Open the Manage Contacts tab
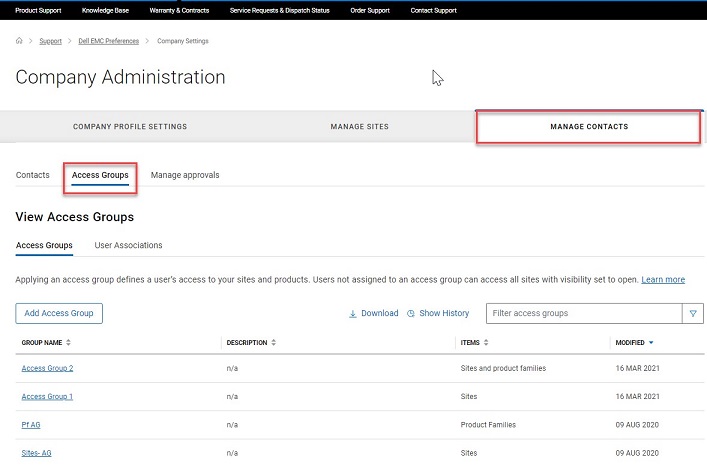This screenshot has width=707, height=467. tap(588, 127)
